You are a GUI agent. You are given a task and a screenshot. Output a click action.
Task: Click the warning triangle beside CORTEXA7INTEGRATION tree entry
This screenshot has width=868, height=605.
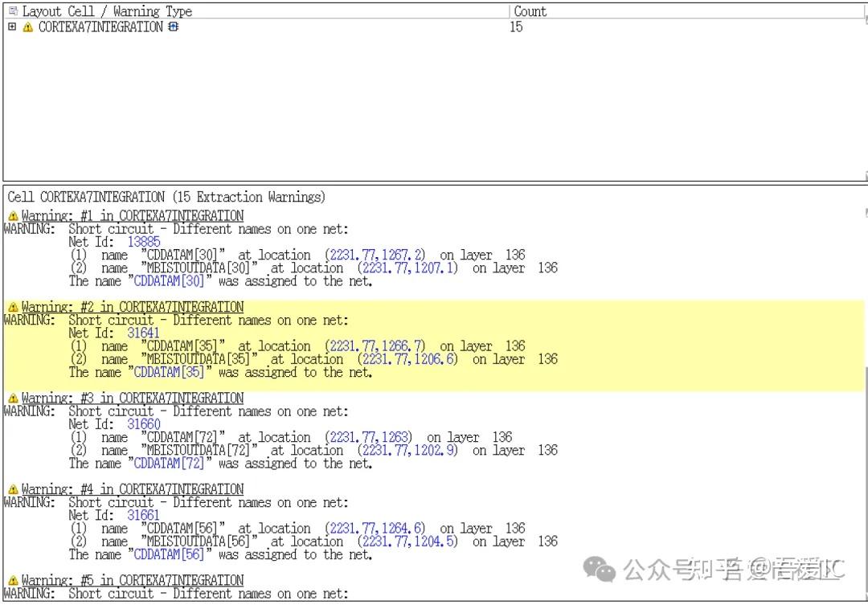pos(27,27)
